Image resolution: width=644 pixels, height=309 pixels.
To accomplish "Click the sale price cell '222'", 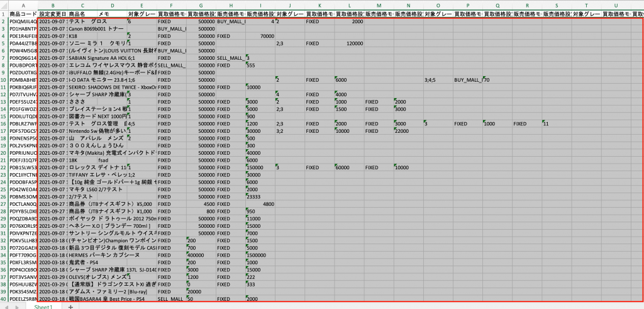I will tap(260, 277).
